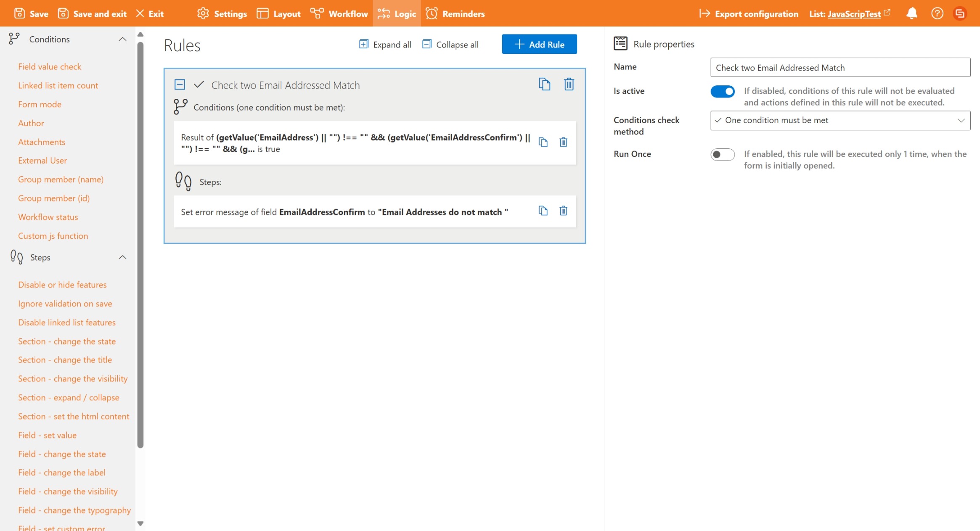Viewport: 980px width, 531px height.
Task: Delete the Set error message step
Action: tap(563, 211)
